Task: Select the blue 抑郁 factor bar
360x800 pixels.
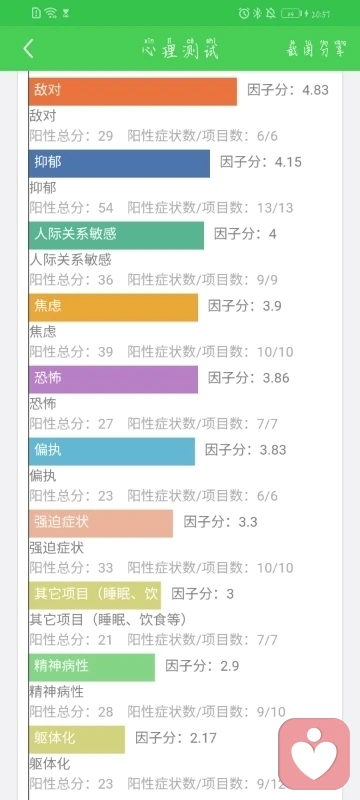Action: pyautogui.click(x=119, y=163)
